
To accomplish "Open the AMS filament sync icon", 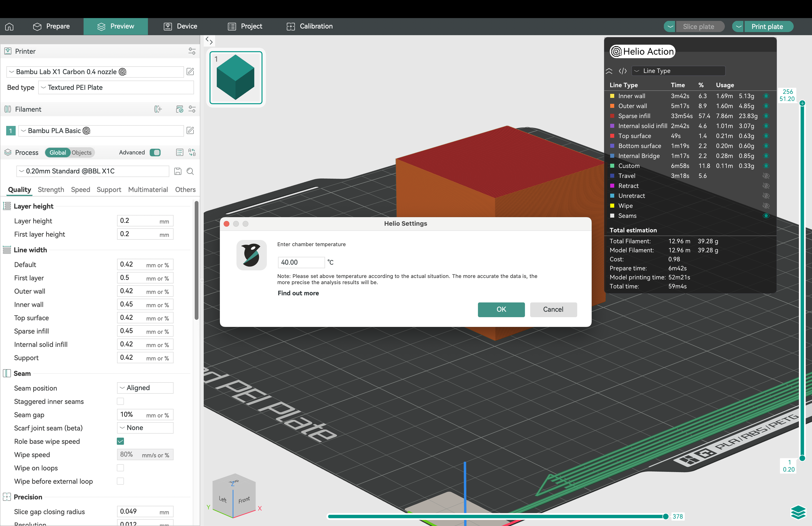I will coord(179,109).
